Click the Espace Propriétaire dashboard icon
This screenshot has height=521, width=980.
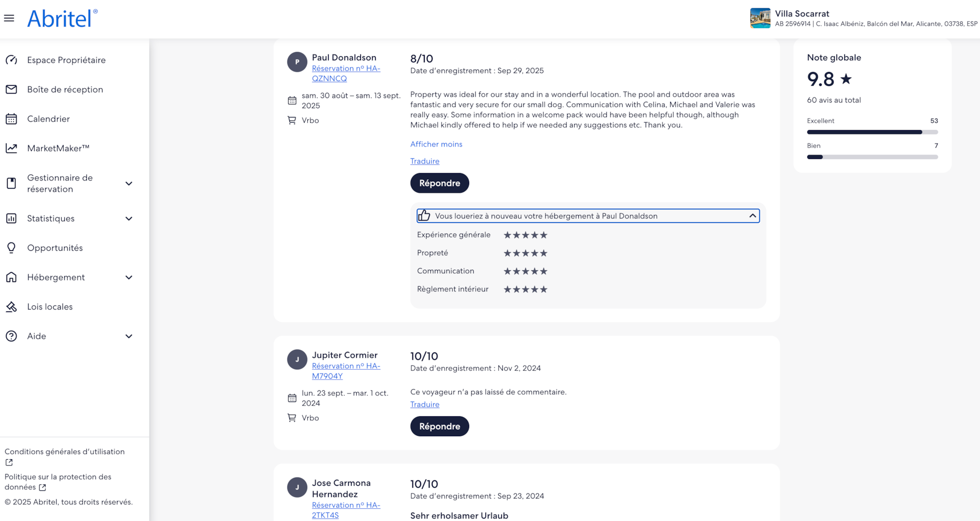pyautogui.click(x=11, y=60)
